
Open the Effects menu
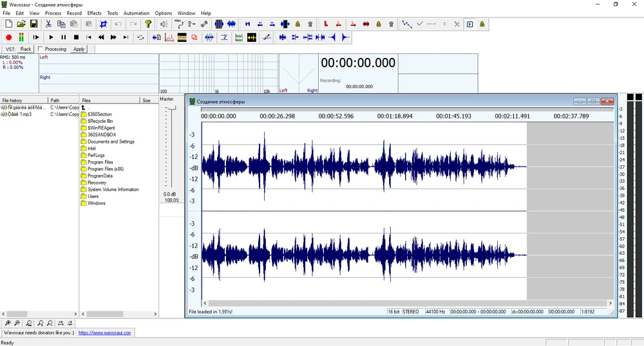click(94, 13)
